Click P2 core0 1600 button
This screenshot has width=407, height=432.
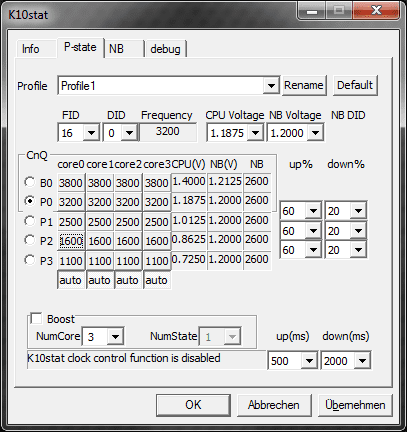(71, 241)
